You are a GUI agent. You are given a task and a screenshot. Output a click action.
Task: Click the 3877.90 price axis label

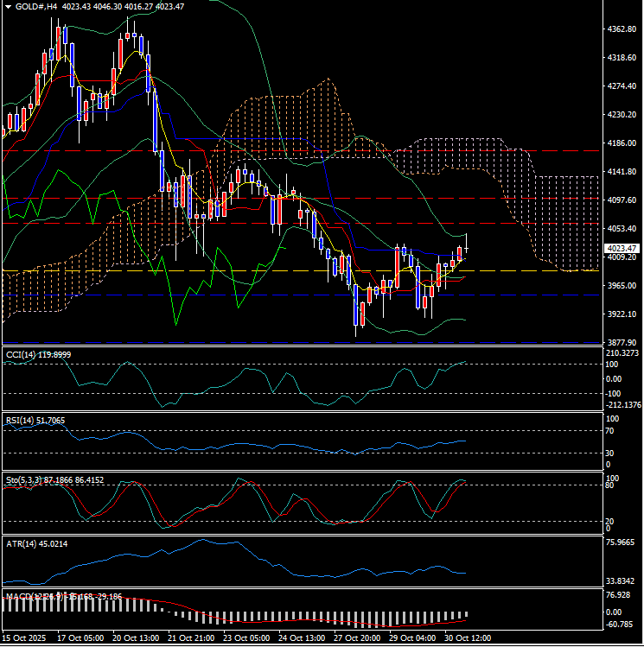[x=621, y=342]
